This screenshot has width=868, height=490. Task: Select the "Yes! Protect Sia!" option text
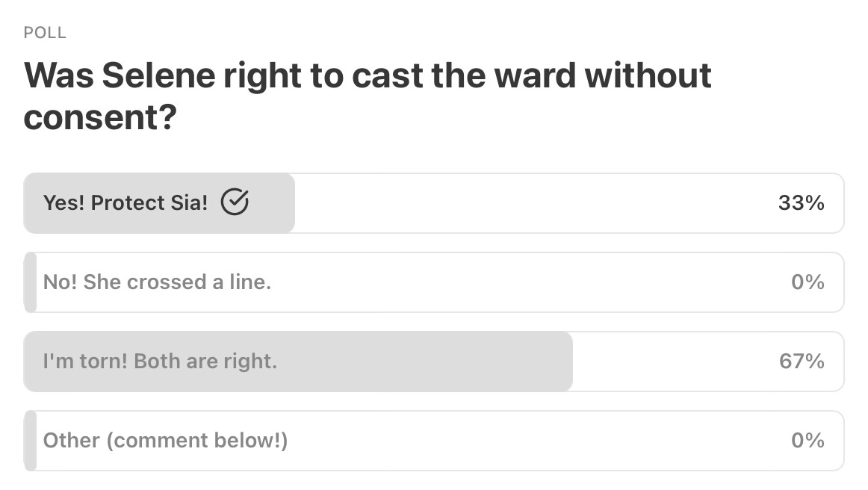click(125, 203)
